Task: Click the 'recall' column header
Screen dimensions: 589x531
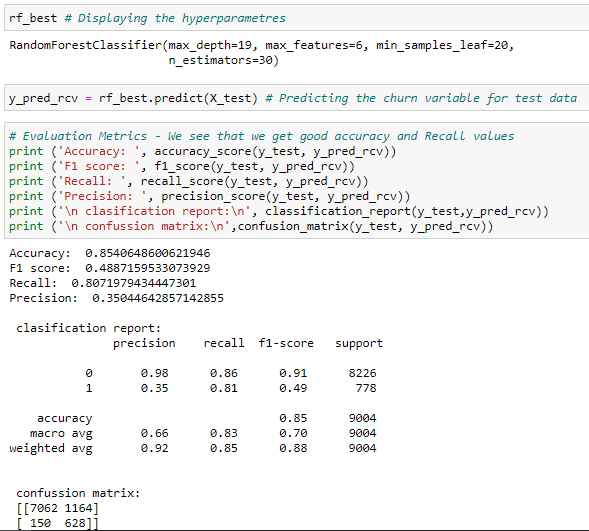Action: pos(224,343)
